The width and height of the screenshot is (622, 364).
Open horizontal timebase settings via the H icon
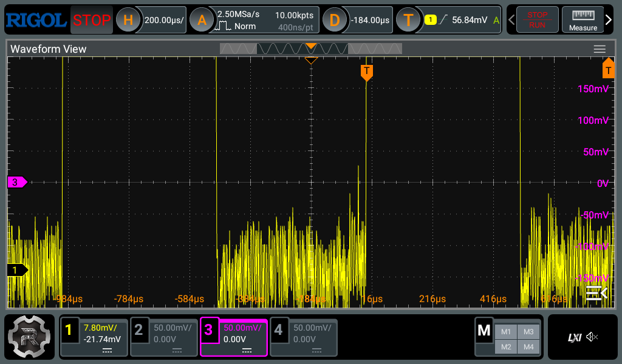[127, 19]
